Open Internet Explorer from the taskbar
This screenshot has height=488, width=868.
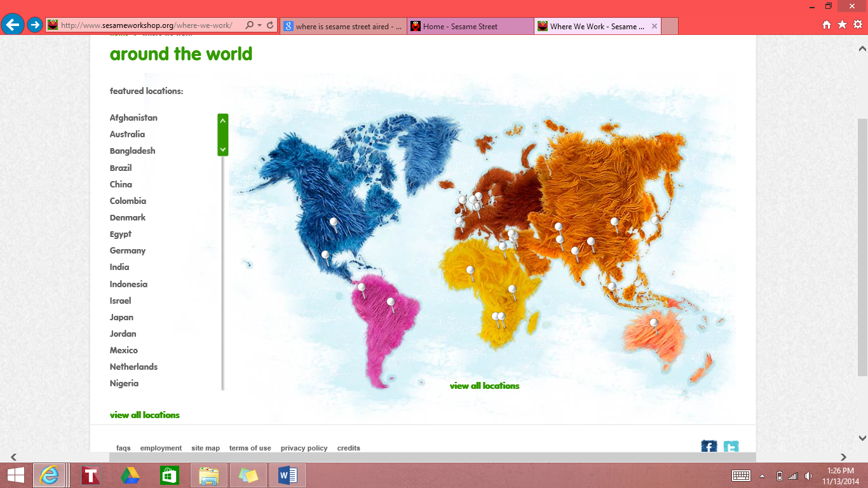pos(50,475)
